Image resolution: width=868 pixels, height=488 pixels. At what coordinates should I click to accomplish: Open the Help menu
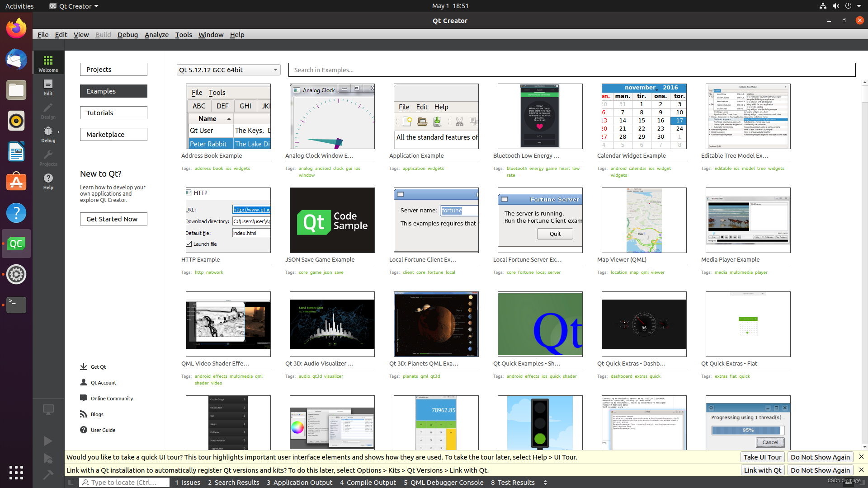(x=237, y=34)
